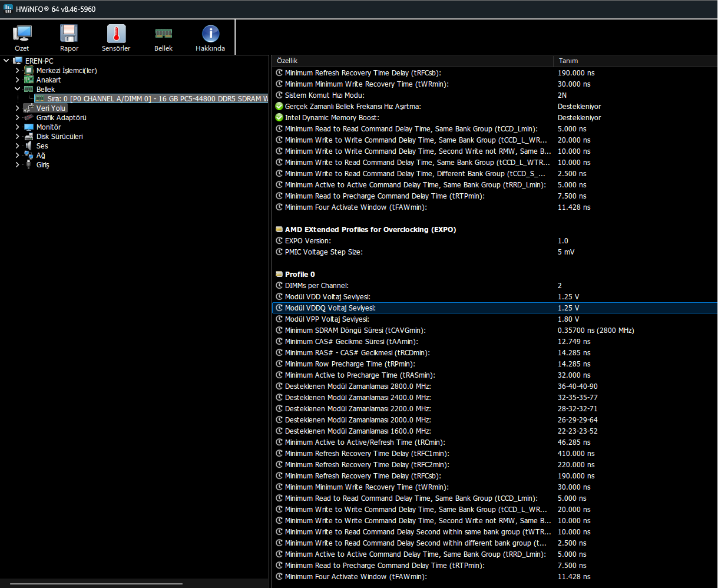This screenshot has height=588, width=718.
Task: Click the clock icon beside DIMMs per Channel
Action: (279, 285)
